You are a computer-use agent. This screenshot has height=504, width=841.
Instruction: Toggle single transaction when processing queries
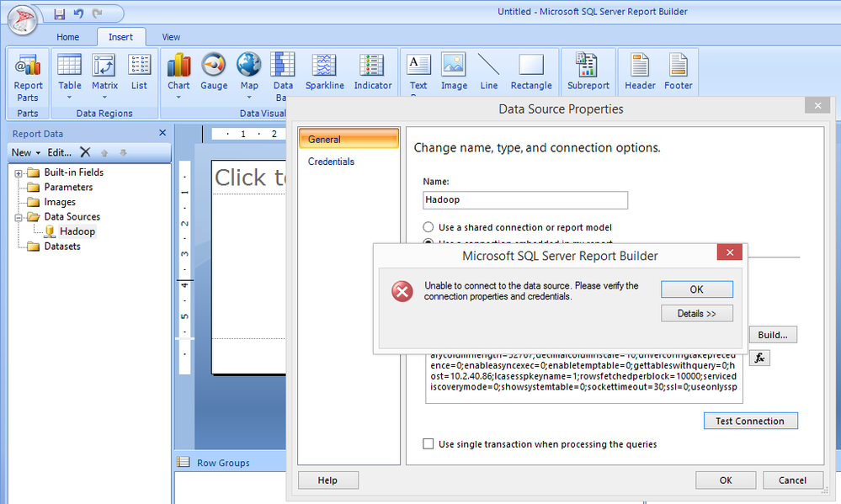pos(428,444)
